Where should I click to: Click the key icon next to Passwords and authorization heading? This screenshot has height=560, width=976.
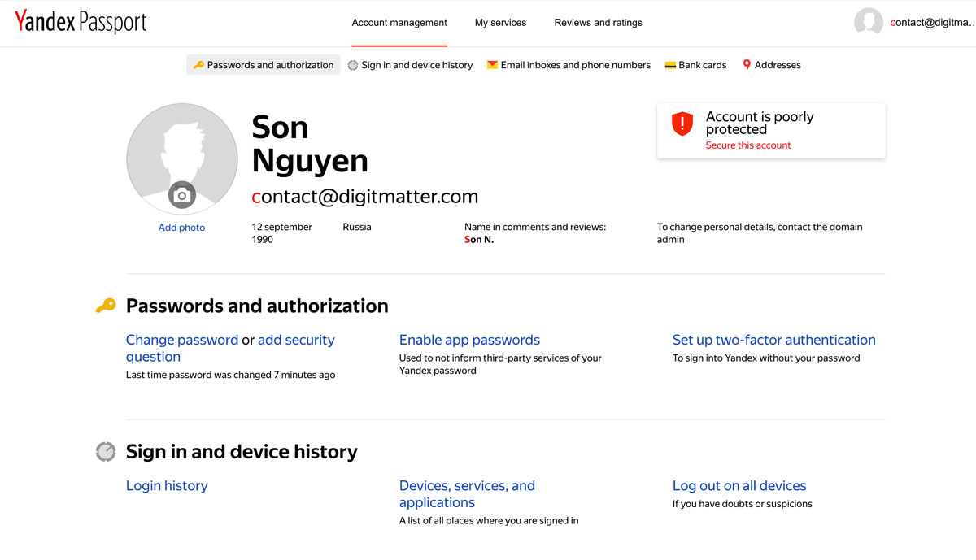pyautogui.click(x=106, y=306)
